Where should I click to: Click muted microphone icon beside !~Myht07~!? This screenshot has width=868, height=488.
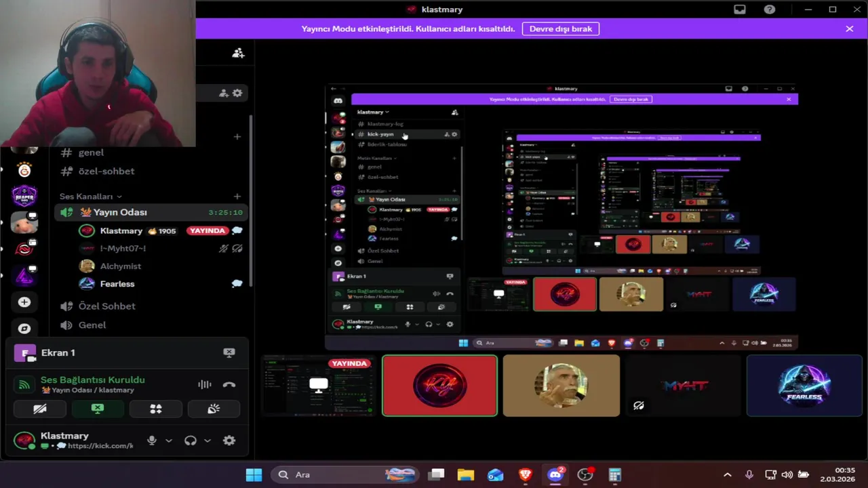[x=223, y=249]
